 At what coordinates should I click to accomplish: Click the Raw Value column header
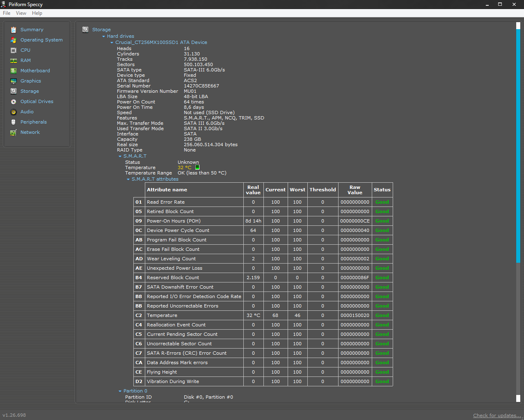click(355, 190)
